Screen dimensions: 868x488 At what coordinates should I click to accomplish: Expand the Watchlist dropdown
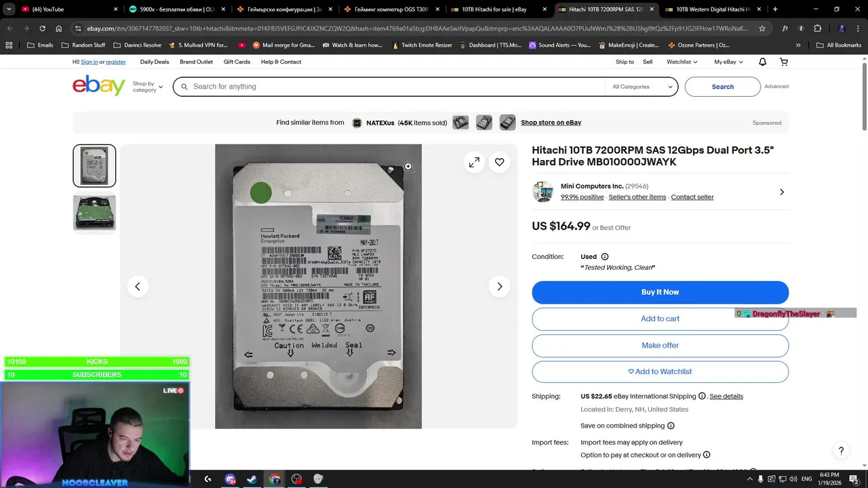pos(682,62)
